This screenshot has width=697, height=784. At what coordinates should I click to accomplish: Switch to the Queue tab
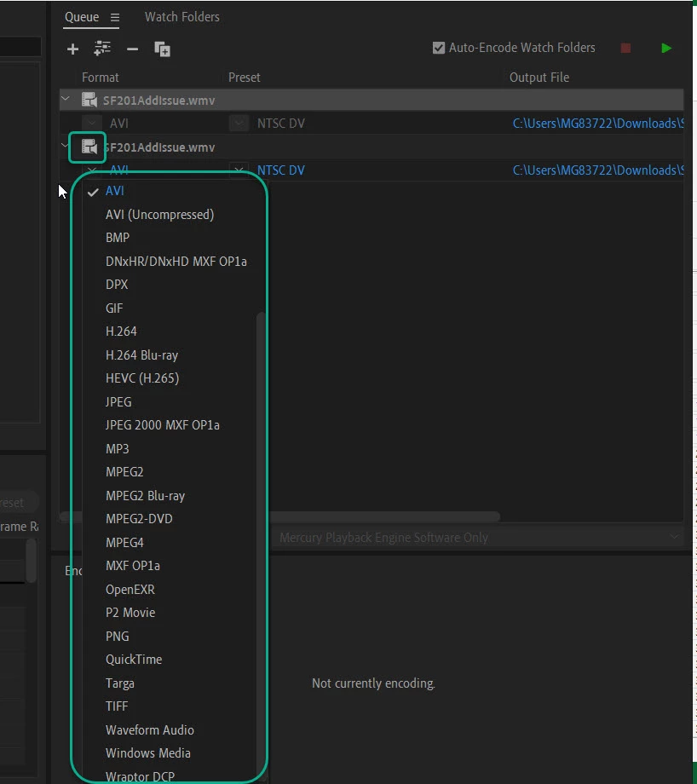[82, 17]
